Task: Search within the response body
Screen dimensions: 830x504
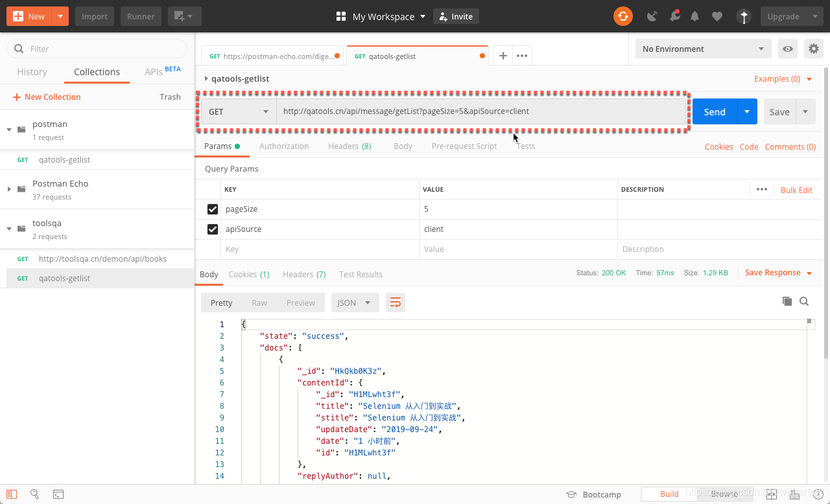Action: tap(804, 301)
